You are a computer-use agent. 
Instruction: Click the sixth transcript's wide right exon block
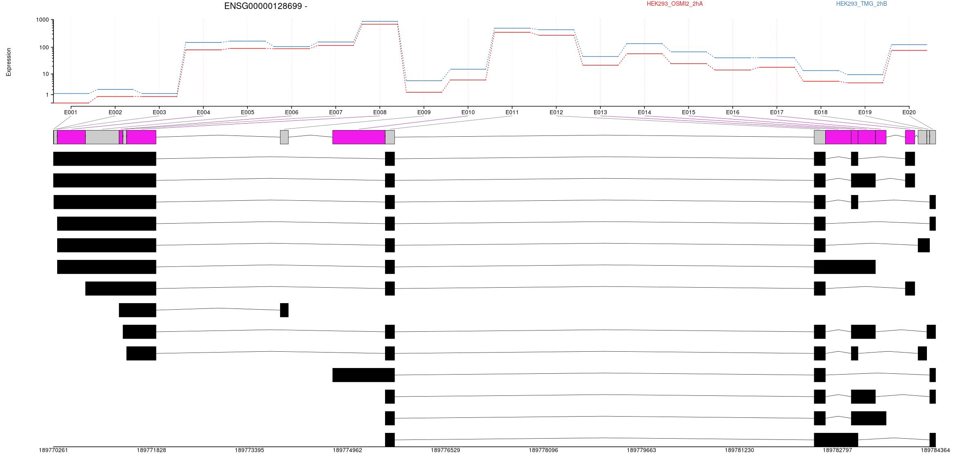tap(845, 267)
